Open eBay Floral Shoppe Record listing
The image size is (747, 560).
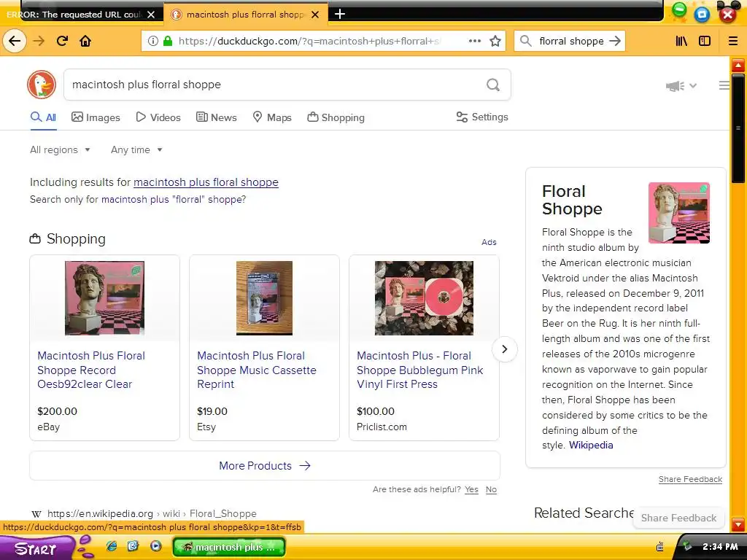tap(91, 370)
